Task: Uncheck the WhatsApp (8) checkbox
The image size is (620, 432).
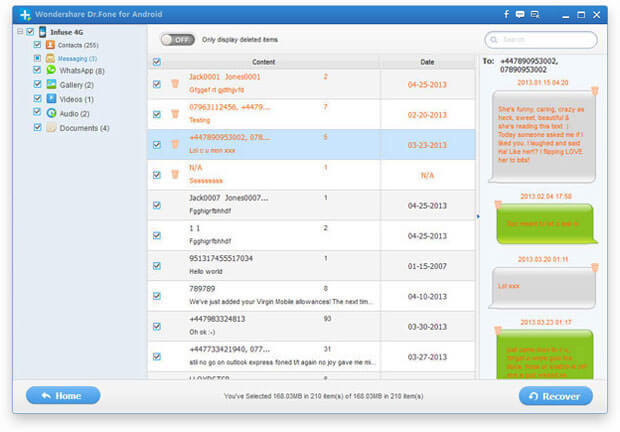Action: pos(37,70)
